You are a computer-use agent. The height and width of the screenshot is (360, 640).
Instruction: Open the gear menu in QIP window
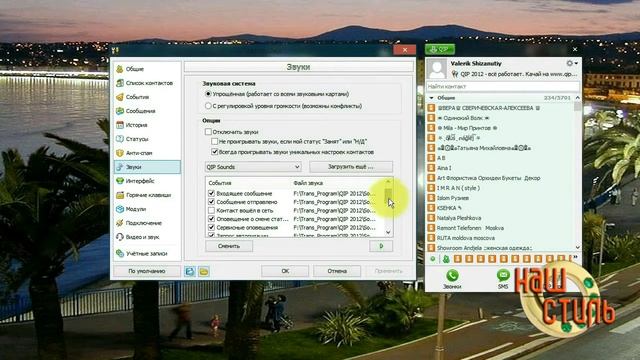[x=572, y=63]
